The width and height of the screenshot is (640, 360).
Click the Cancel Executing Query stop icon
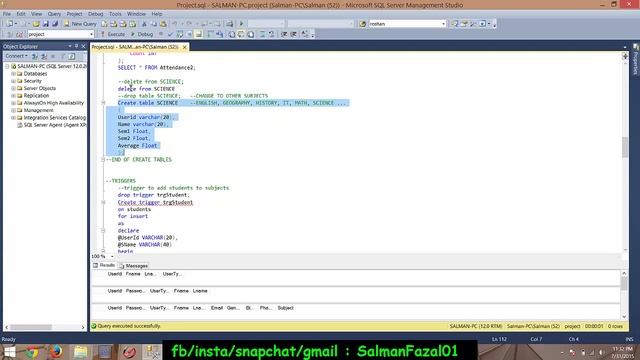point(161,34)
